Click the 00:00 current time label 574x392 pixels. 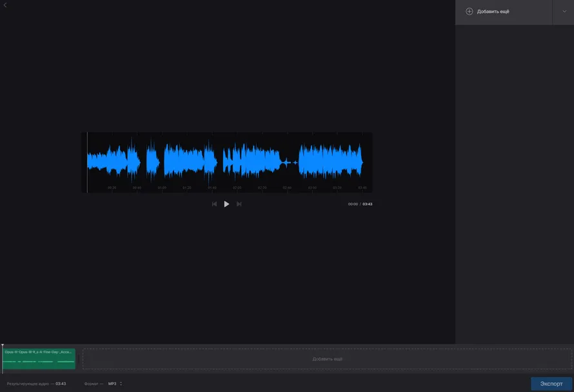click(353, 204)
